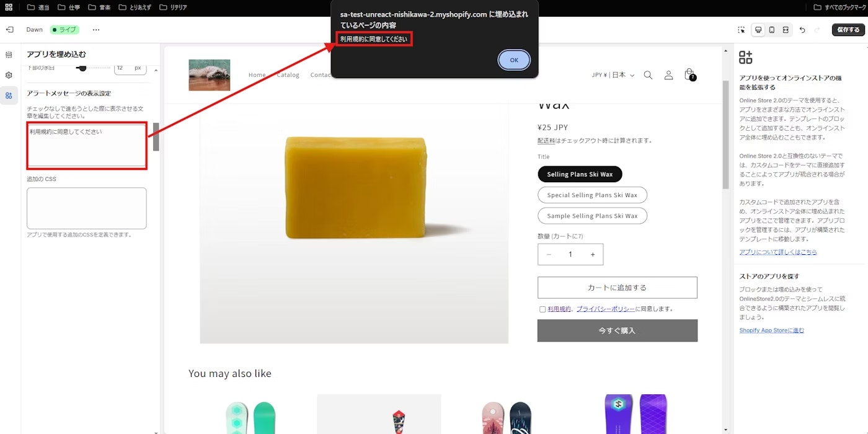The image size is (868, 434).
Task: Click the account icon in store header
Action: (668, 74)
